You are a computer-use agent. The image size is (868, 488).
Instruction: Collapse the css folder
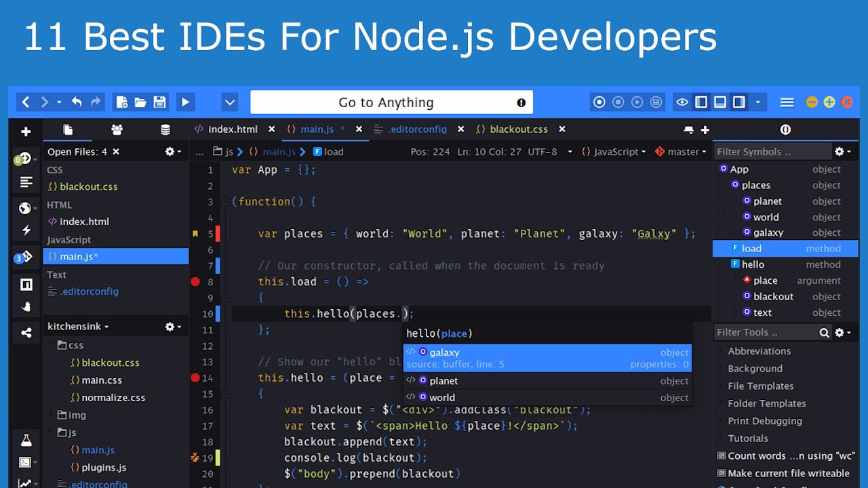(x=50, y=345)
